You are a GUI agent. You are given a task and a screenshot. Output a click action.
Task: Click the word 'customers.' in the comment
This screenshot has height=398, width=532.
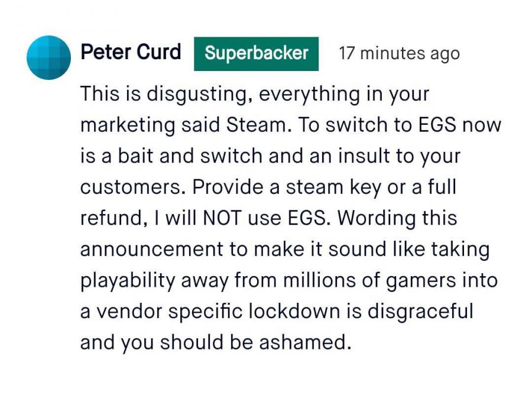click(132, 187)
